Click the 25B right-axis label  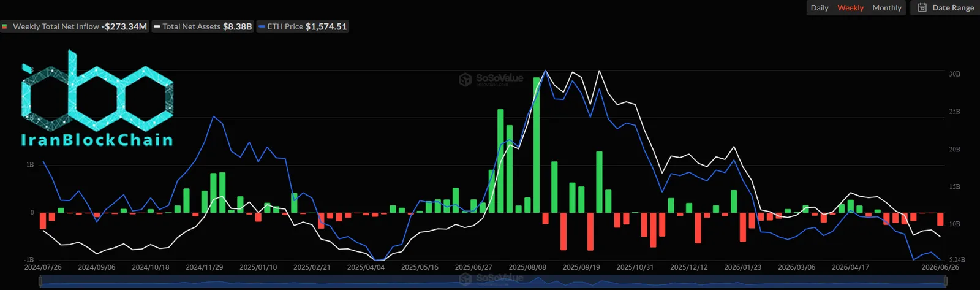coord(954,112)
